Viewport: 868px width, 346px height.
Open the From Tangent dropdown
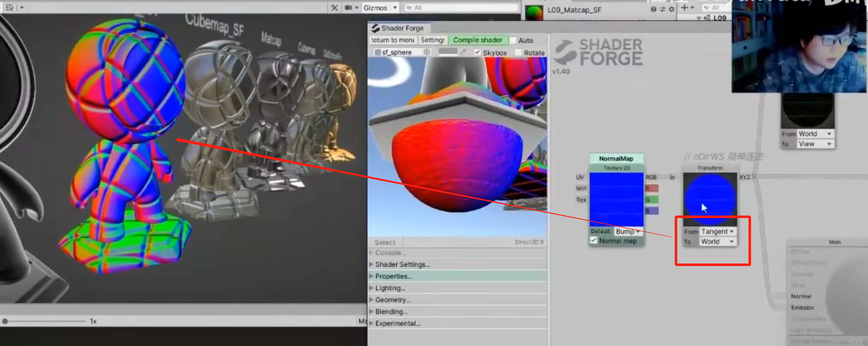click(717, 232)
